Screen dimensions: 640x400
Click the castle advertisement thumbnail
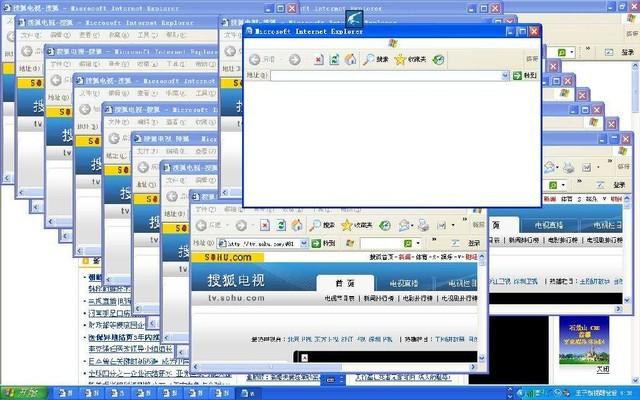(x=584, y=340)
